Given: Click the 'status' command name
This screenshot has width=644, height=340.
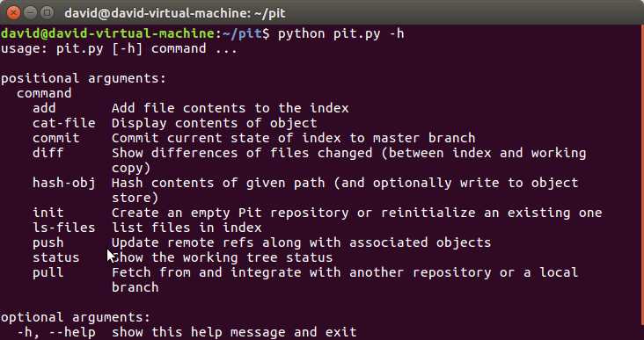Looking at the screenshot, I should tap(55, 257).
